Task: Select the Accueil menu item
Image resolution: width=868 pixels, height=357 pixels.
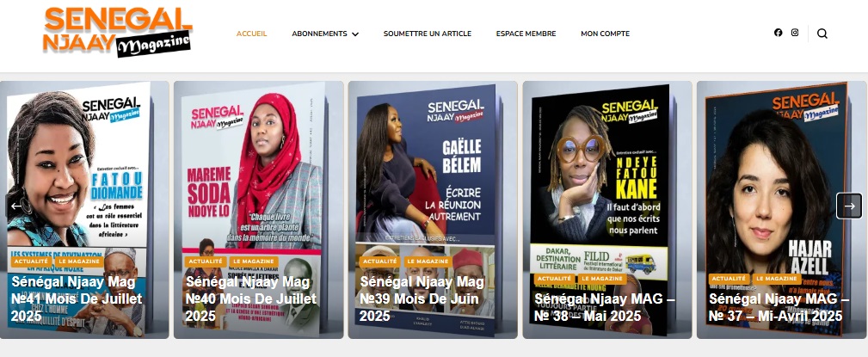Action: [x=252, y=34]
